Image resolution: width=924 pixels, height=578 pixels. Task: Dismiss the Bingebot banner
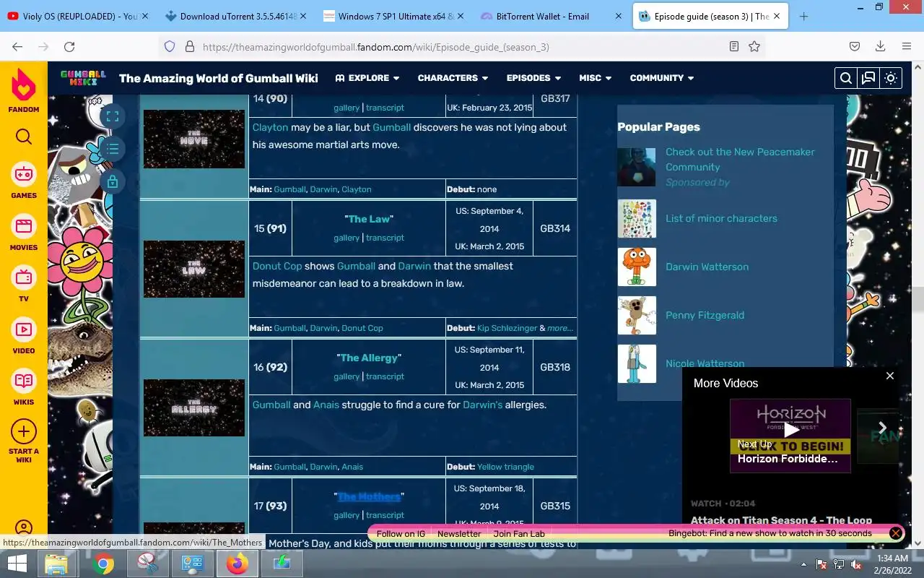[x=895, y=533]
